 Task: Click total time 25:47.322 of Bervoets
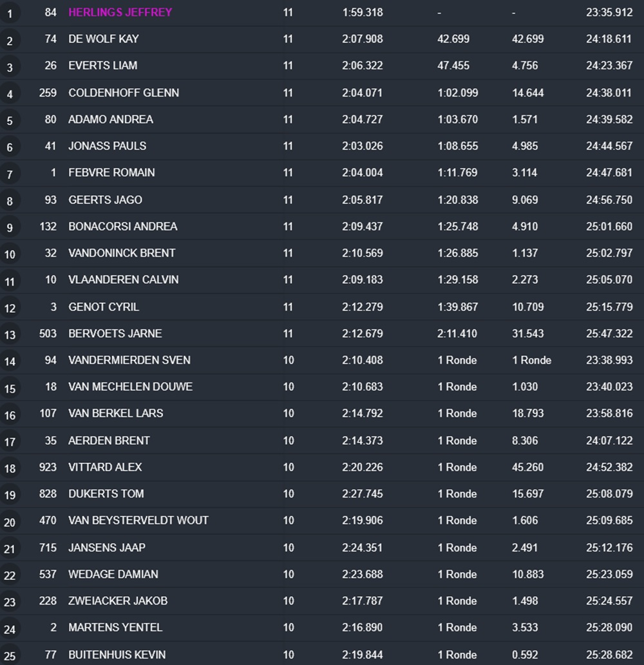click(609, 333)
